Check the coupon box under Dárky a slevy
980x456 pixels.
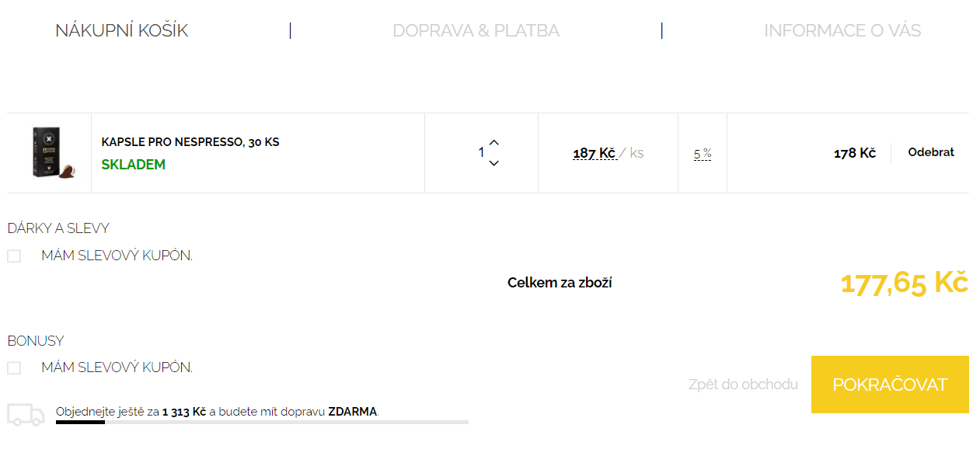tap(14, 256)
